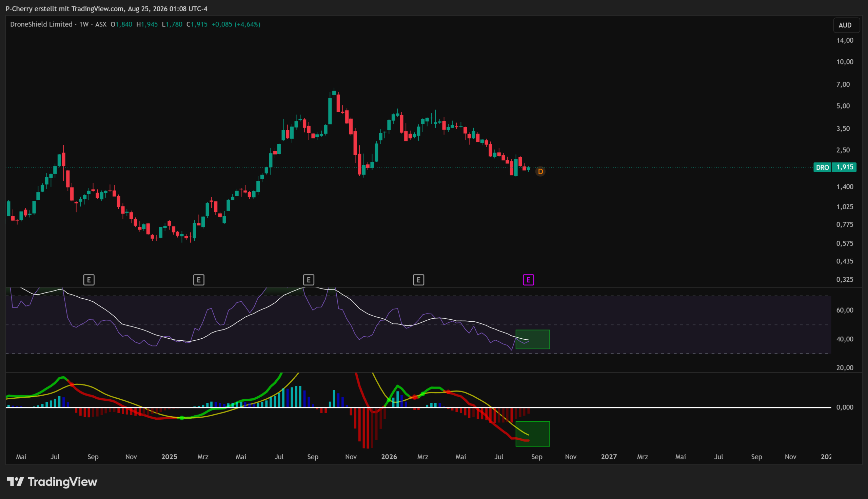This screenshot has height=499, width=868.
Task: Click the E earnings marker near Mrz 2026
Action: coord(418,280)
